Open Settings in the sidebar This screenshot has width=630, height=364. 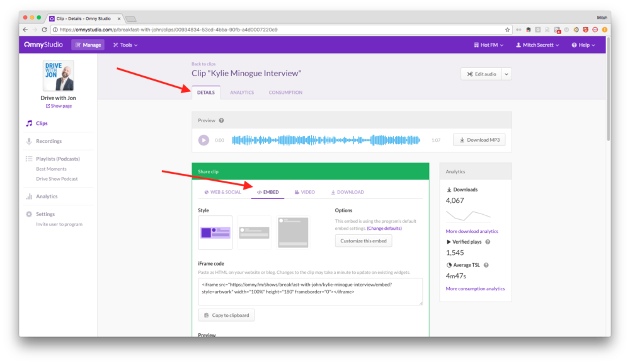(x=40, y=214)
